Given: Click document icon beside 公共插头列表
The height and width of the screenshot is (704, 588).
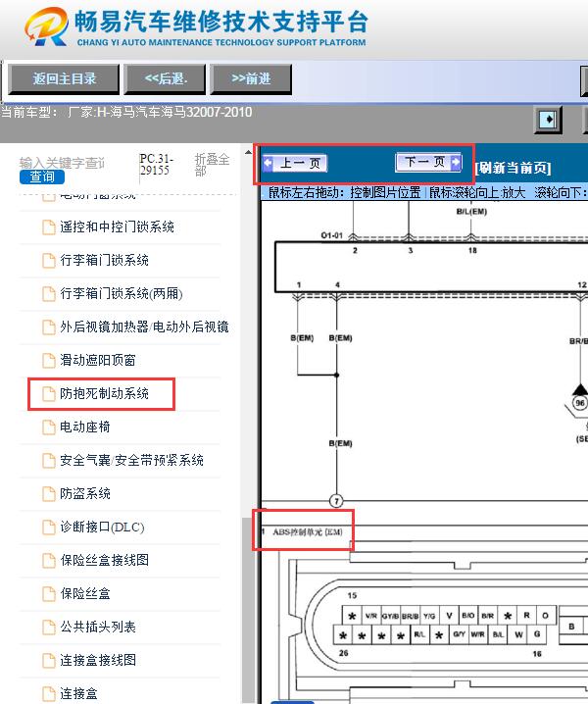Looking at the screenshot, I should pos(48,627).
